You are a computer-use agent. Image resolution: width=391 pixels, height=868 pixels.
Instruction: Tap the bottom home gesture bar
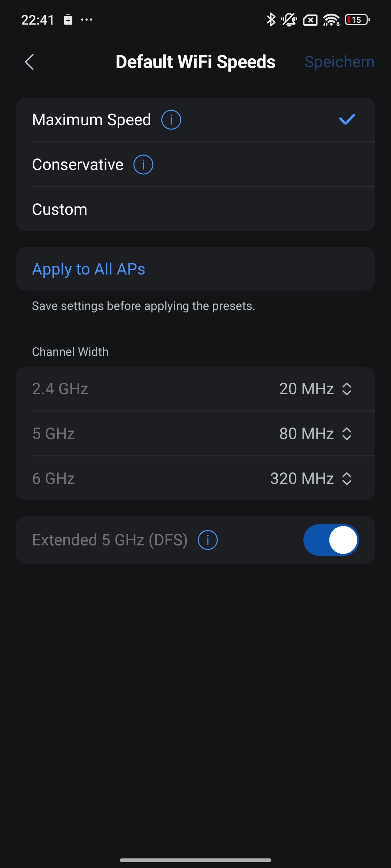[195, 860]
